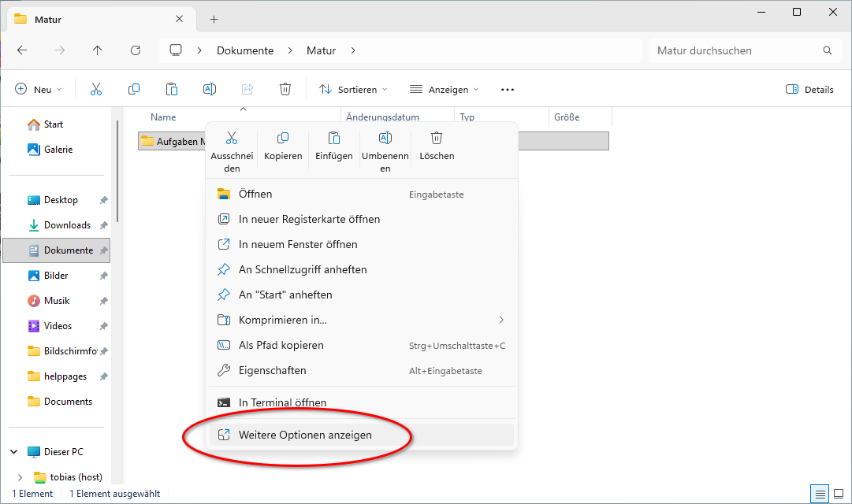Expand the tobias (host) tree node
This screenshot has height=504, width=852.
coord(19,477)
